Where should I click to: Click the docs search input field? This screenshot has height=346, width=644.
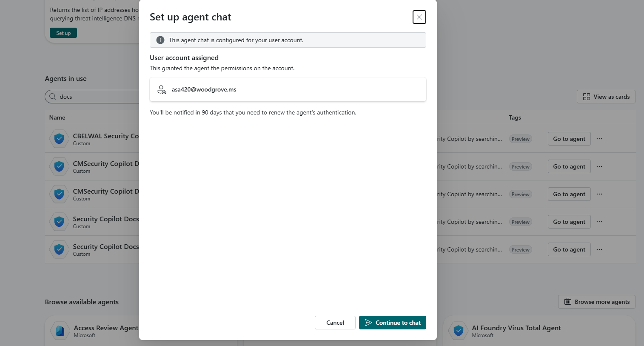tap(98, 97)
